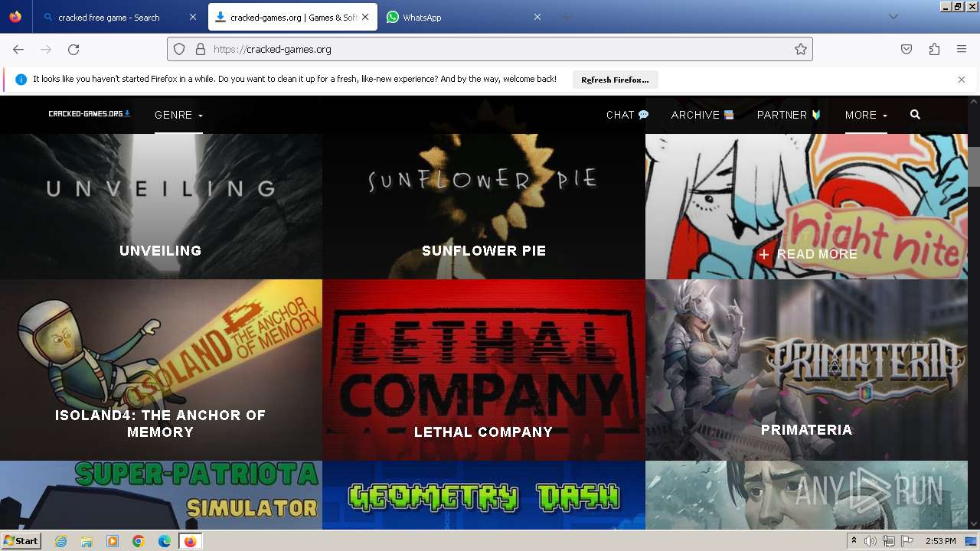980x551 pixels.
Task: Launch Edge from taskbar
Action: click(165, 541)
